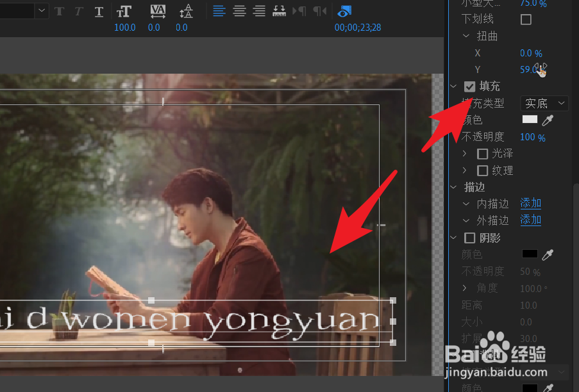This screenshot has height=392, width=579.
Task: Open the black shadow color swatch
Action: [530, 254]
